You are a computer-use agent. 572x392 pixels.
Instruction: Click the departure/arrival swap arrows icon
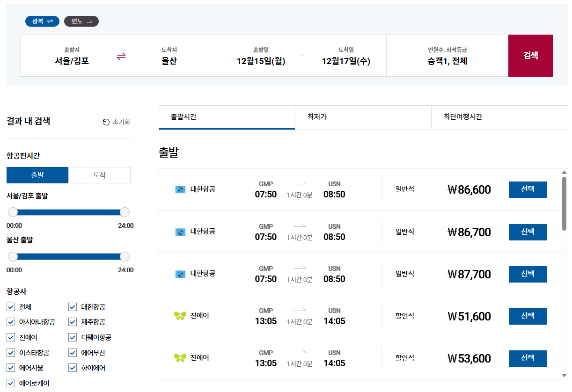pos(121,55)
